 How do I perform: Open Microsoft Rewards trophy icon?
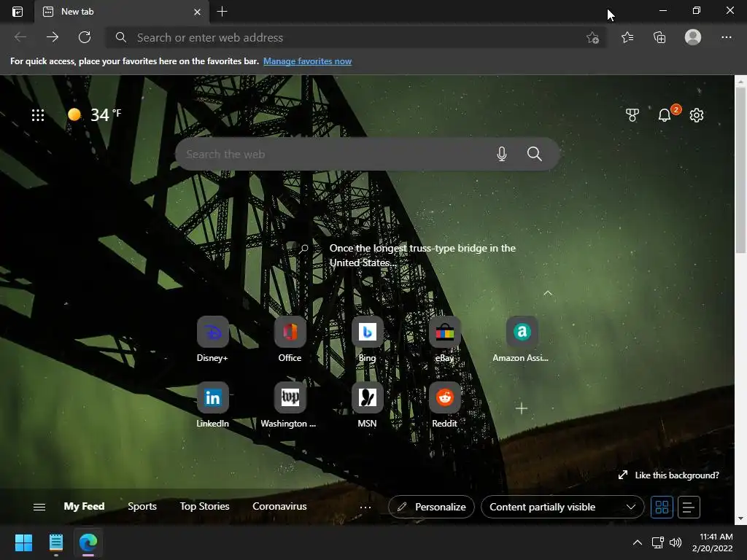pyautogui.click(x=632, y=114)
